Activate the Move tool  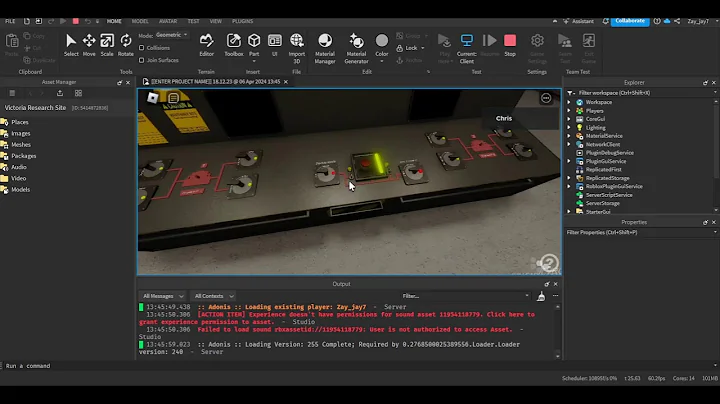pos(89,45)
